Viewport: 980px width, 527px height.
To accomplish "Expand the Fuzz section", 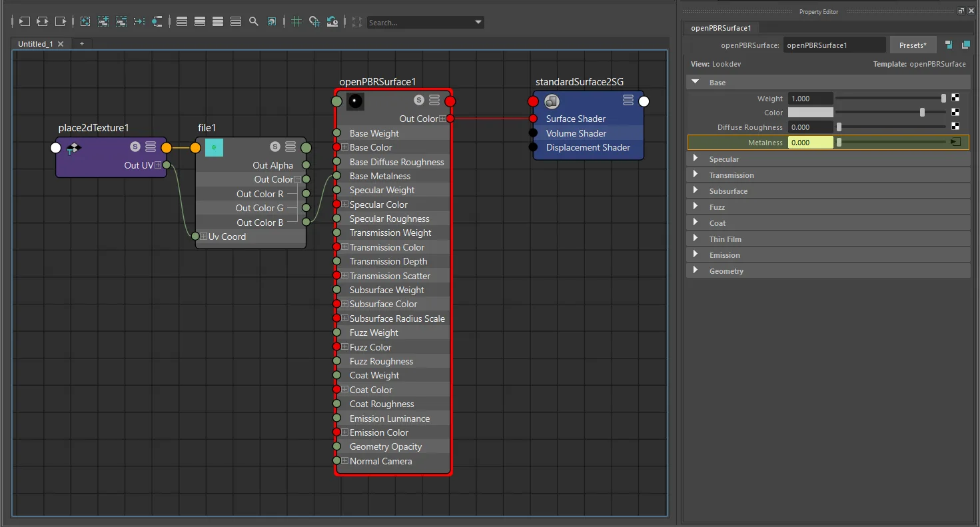I will point(696,207).
